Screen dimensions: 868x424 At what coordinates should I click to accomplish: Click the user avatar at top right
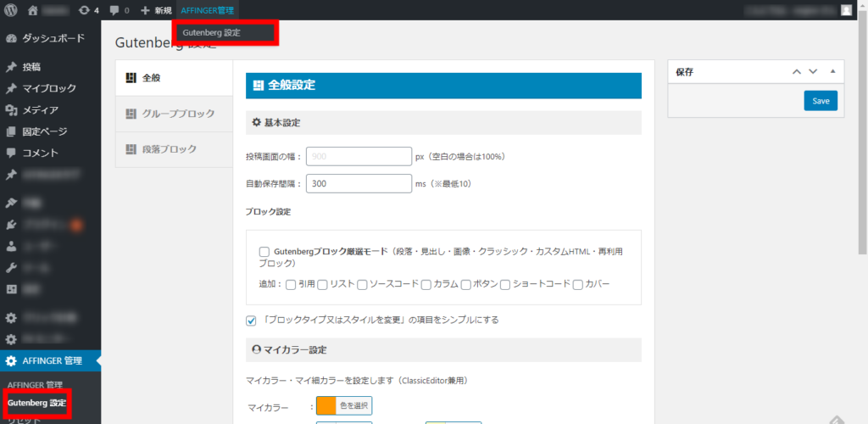pos(846,10)
